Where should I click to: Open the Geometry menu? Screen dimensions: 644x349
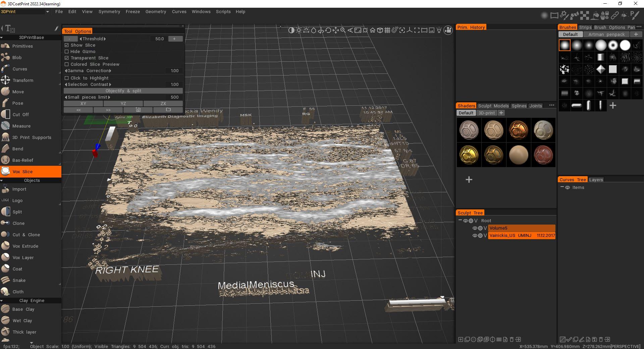pos(156,11)
